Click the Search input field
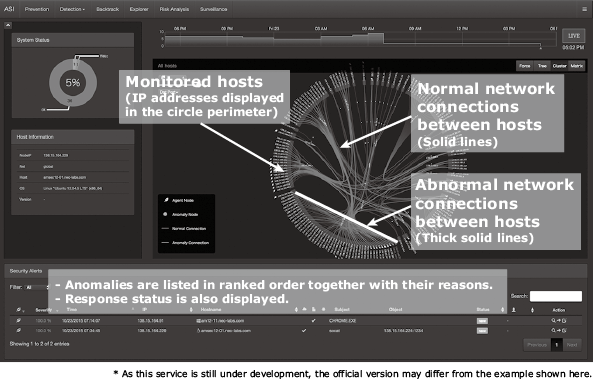Image resolution: width=593 pixels, height=380 pixels. pos(556,296)
